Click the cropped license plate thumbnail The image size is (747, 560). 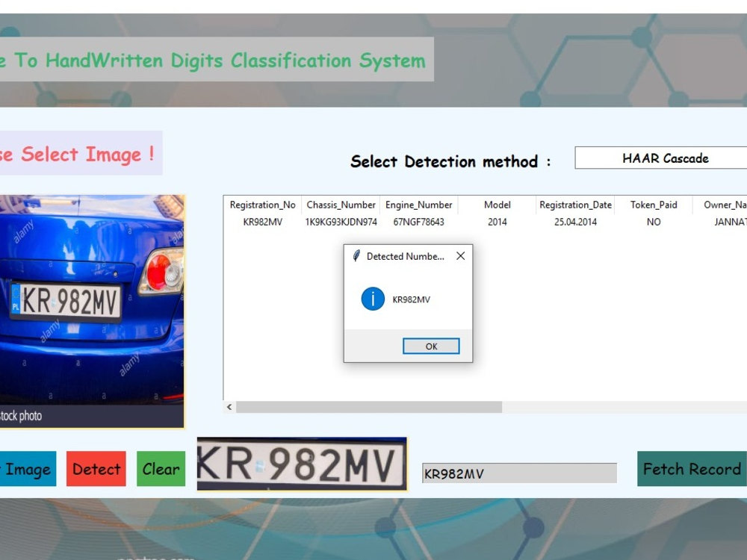pos(302,464)
